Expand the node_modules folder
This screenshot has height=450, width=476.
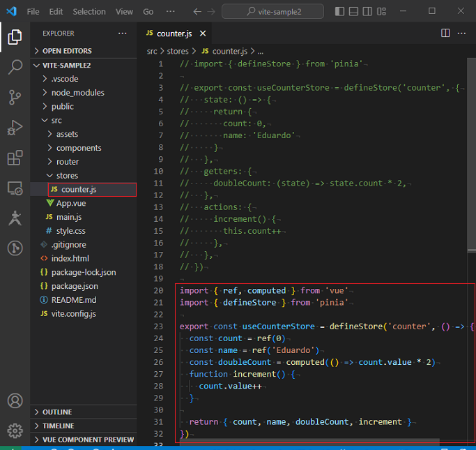tap(84, 93)
